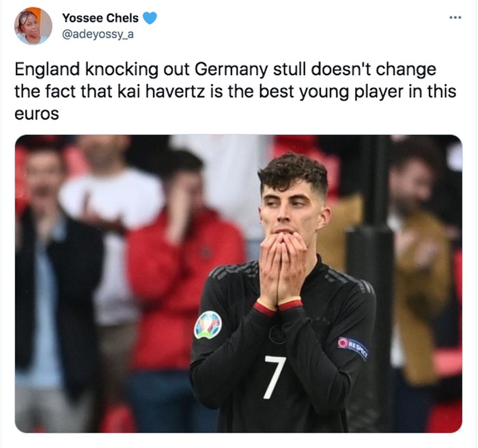Click the Euro 2020 badge on the sleeve

coord(208,325)
